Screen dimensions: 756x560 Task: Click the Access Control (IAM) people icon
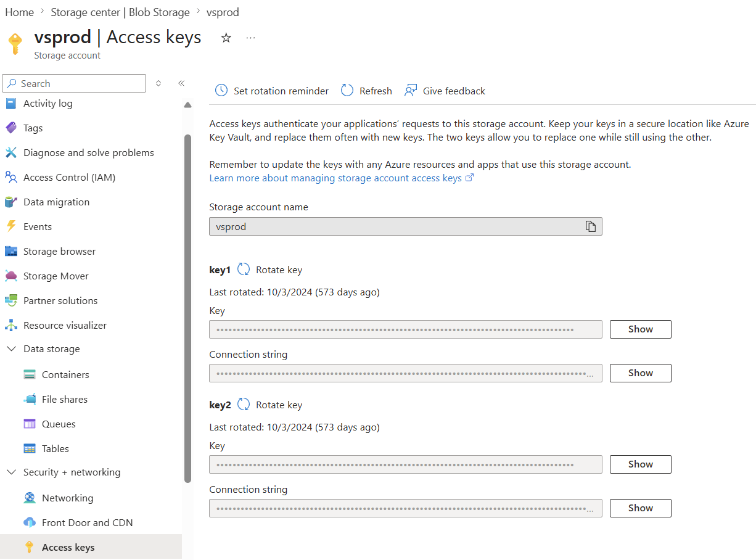(11, 177)
